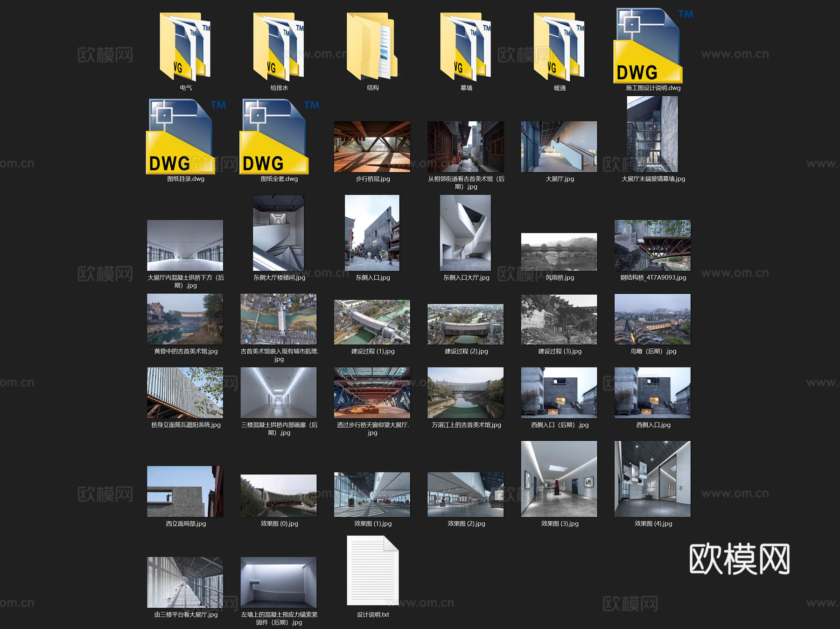The width and height of the screenshot is (840, 629).
Task: Select the 效果图 (2).jpg thumbnail
Action: [465, 495]
